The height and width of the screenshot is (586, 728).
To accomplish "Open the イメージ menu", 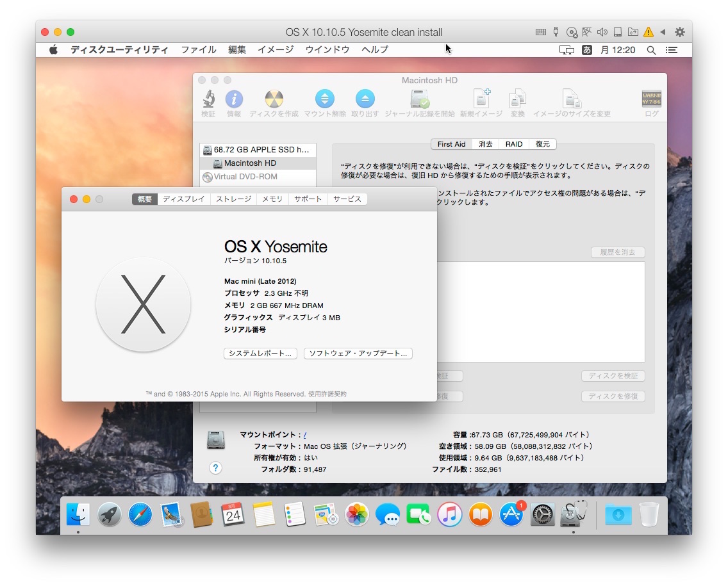I will [x=276, y=50].
